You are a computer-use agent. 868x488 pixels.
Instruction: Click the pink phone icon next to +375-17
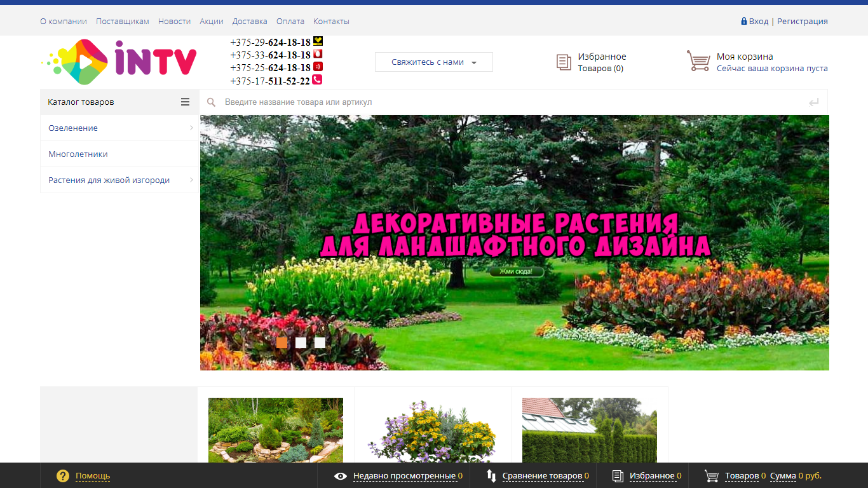pos(317,80)
